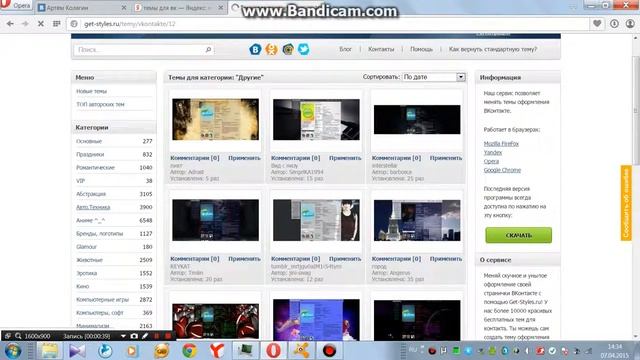Viewport: 640px width, 360px height.
Task: Open the "город" theme thumbnail
Action: tap(417, 220)
